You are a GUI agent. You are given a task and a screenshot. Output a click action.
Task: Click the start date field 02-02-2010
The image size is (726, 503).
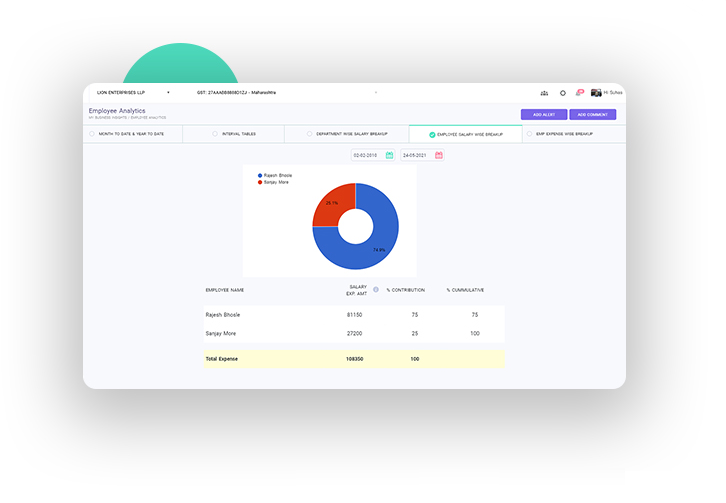point(365,155)
